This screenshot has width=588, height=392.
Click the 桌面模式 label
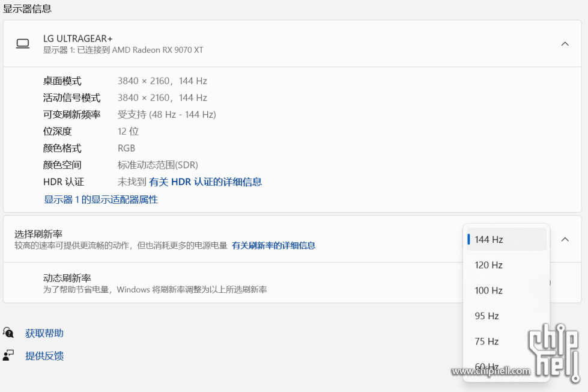[x=62, y=81]
